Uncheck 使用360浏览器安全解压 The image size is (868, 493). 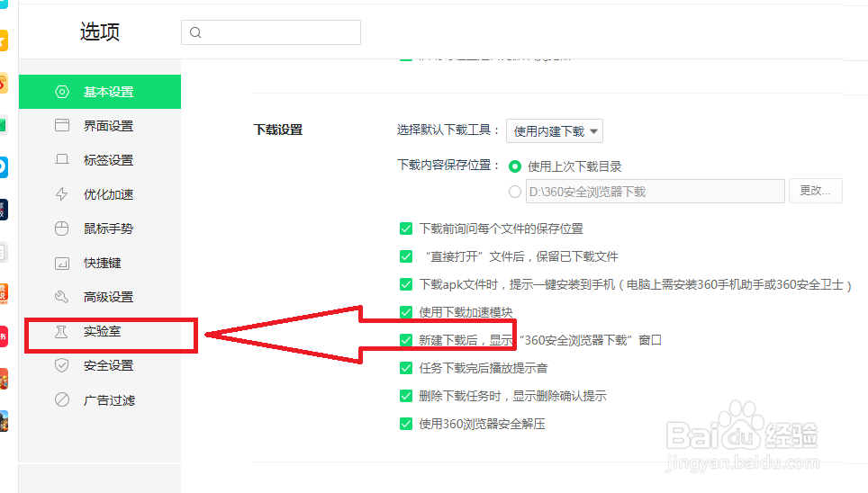coord(406,424)
